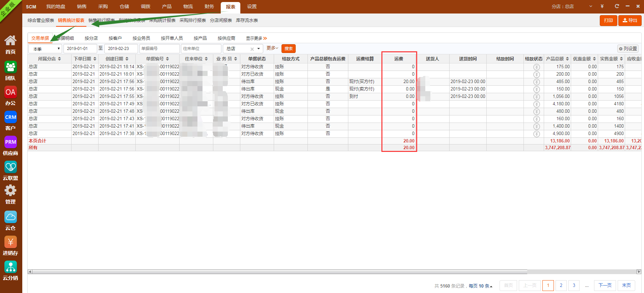Go to page 2

coord(561,285)
